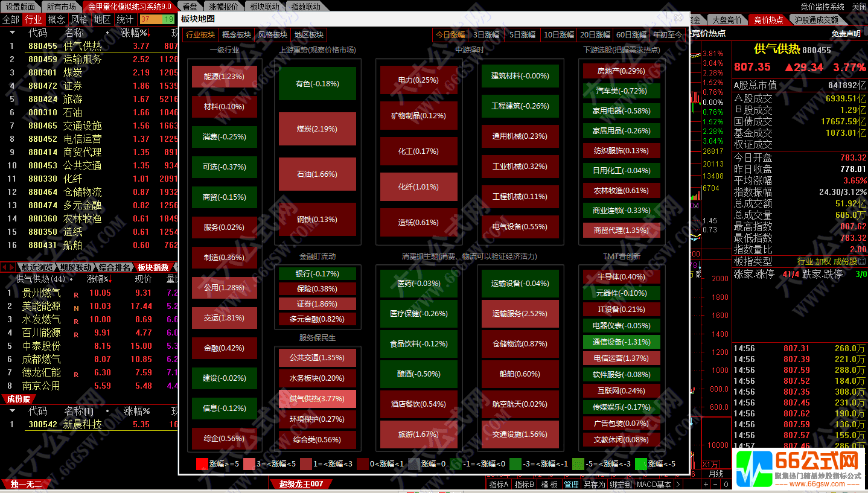Click 绑定到 in bottom toolbar

tap(621, 484)
